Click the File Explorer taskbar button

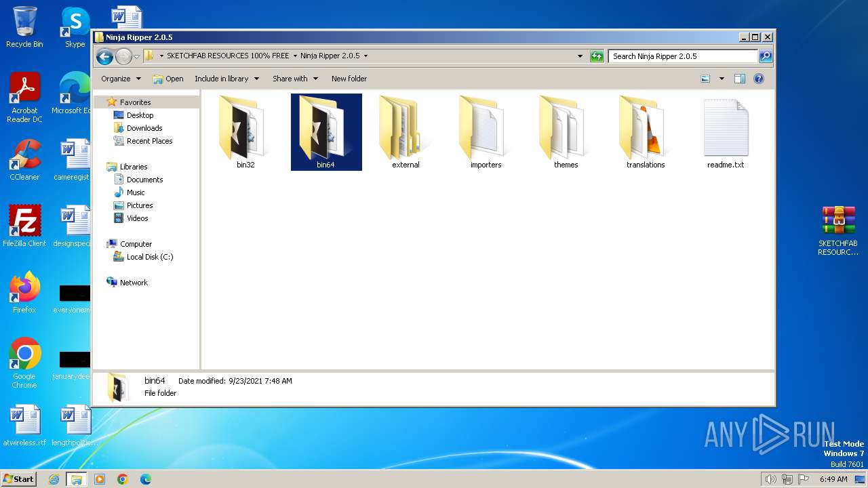77,479
